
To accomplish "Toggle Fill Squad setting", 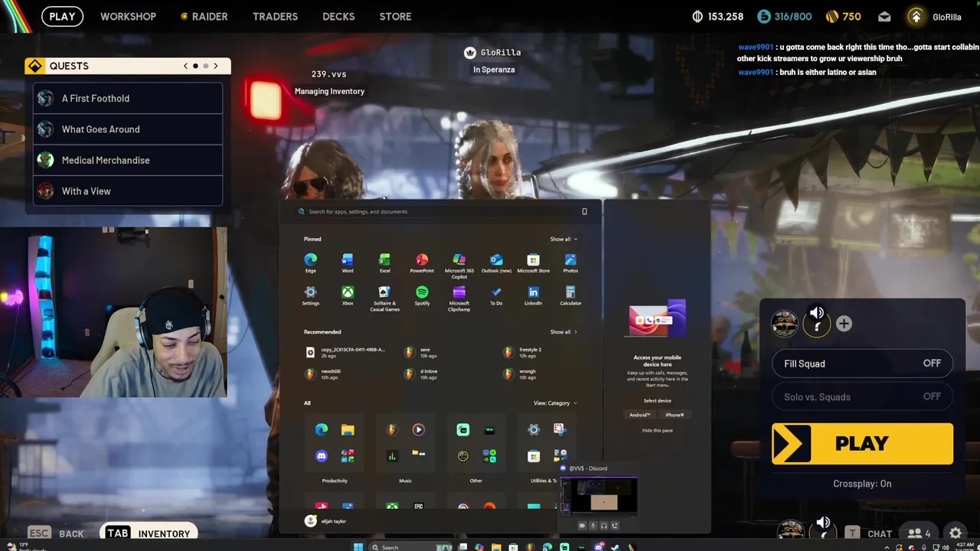I will tap(862, 364).
